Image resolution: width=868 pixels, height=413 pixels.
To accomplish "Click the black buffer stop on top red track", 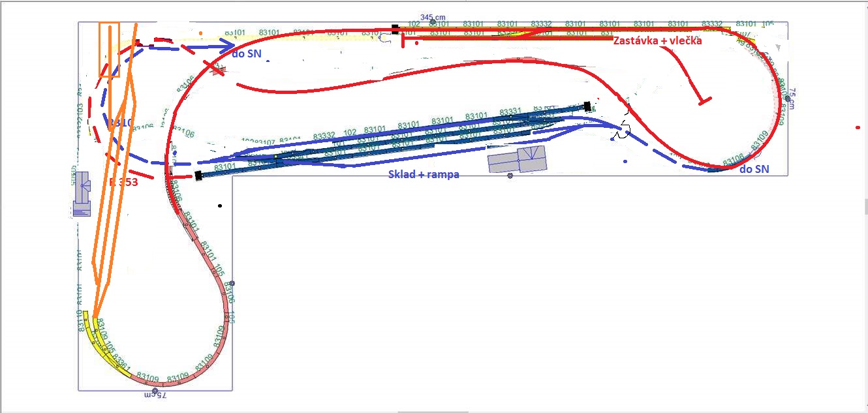I will tap(395, 29).
